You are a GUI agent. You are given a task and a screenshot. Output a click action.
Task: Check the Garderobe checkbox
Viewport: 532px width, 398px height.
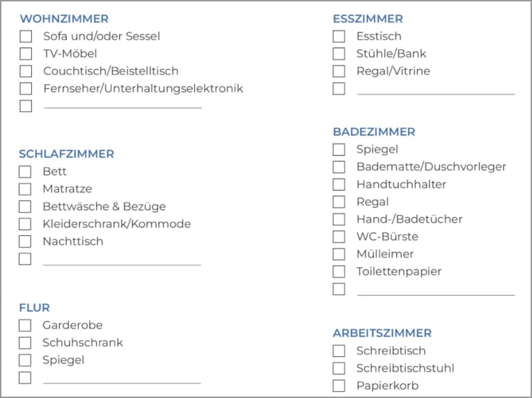coord(25,326)
